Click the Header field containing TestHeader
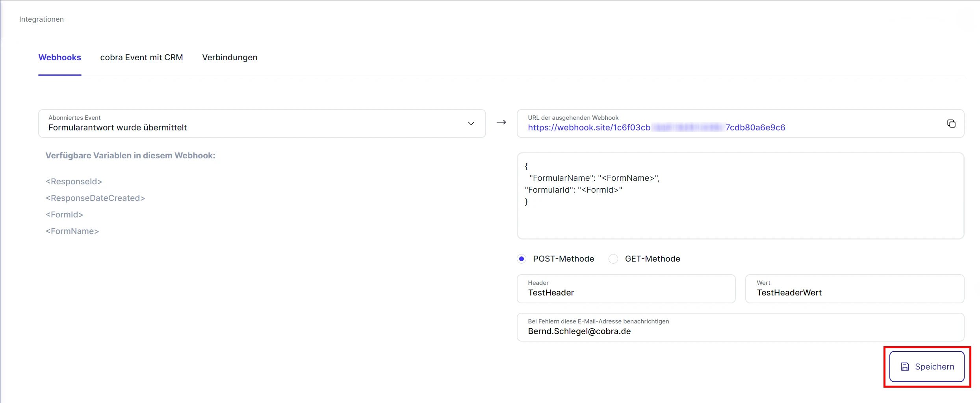Image resolution: width=980 pixels, height=403 pixels. (x=626, y=290)
